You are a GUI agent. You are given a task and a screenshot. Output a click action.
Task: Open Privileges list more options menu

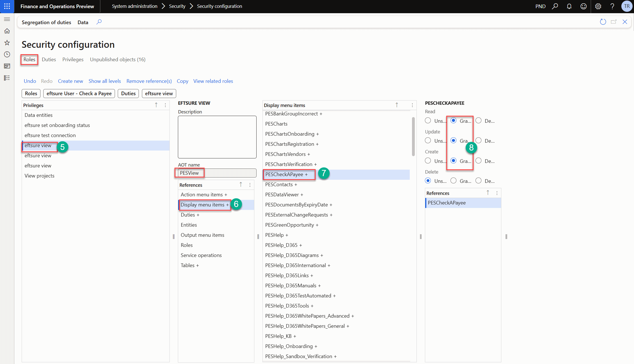click(165, 105)
